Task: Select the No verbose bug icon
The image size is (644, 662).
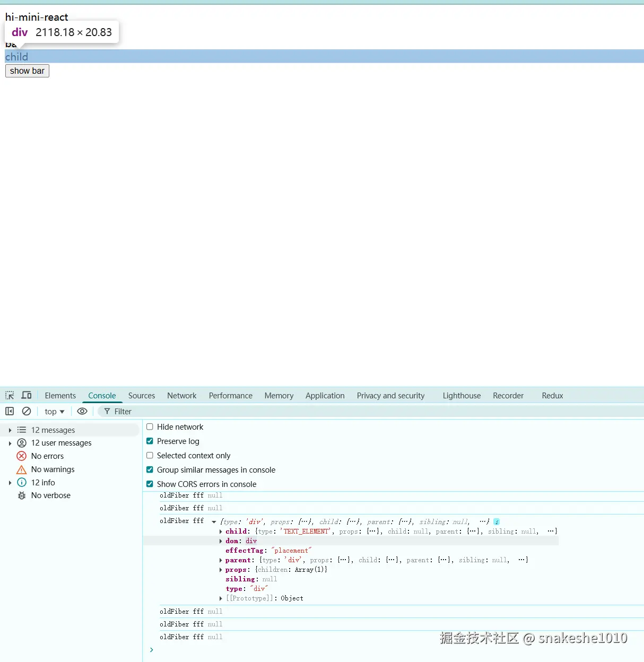Action: [x=22, y=495]
